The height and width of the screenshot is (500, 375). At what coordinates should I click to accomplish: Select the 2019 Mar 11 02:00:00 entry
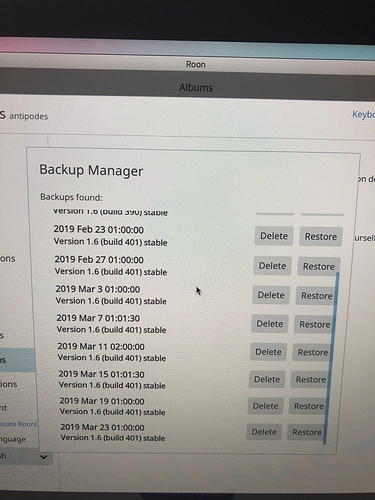coord(112,352)
